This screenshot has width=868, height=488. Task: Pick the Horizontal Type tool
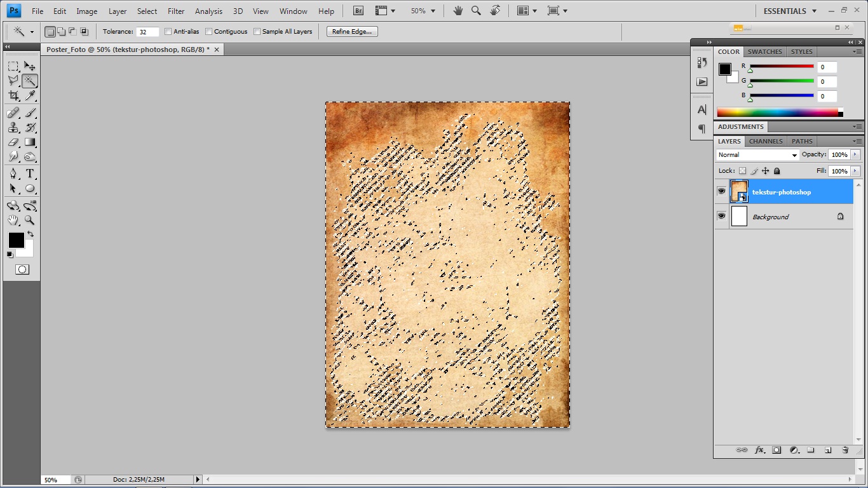30,173
